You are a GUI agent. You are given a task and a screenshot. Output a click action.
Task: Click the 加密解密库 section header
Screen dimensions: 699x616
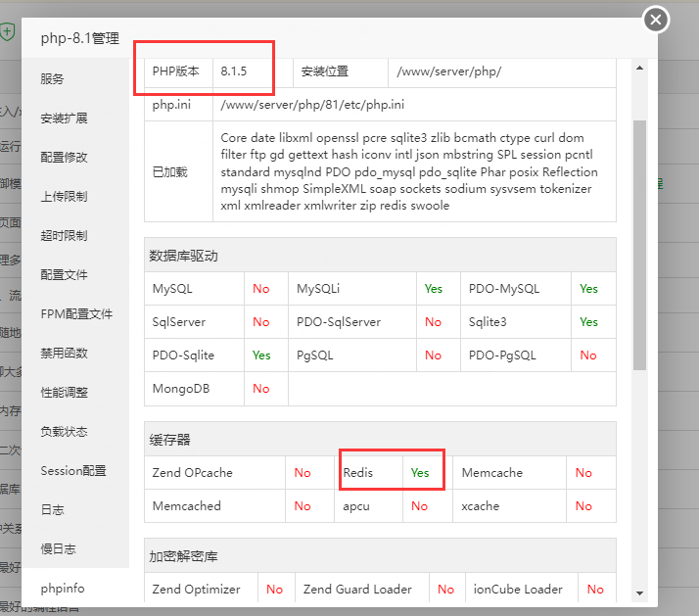(380, 556)
